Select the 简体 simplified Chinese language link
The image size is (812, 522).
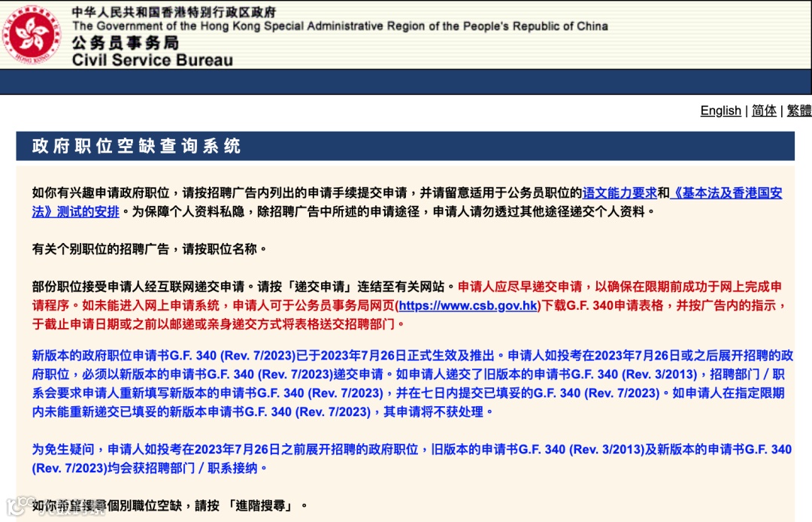(764, 111)
